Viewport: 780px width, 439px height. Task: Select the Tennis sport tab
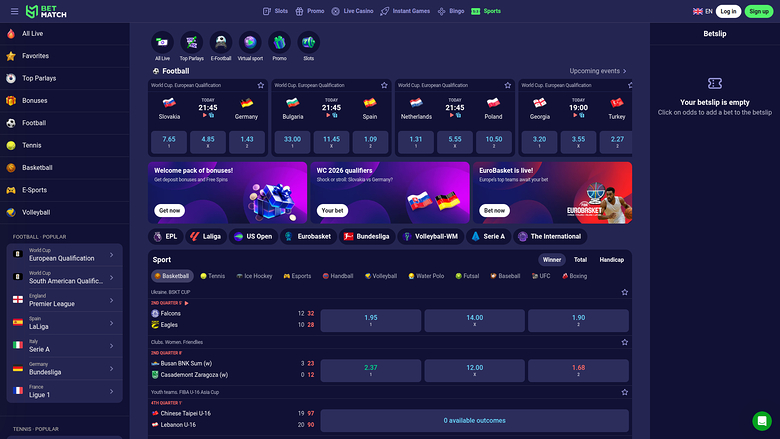(212, 276)
